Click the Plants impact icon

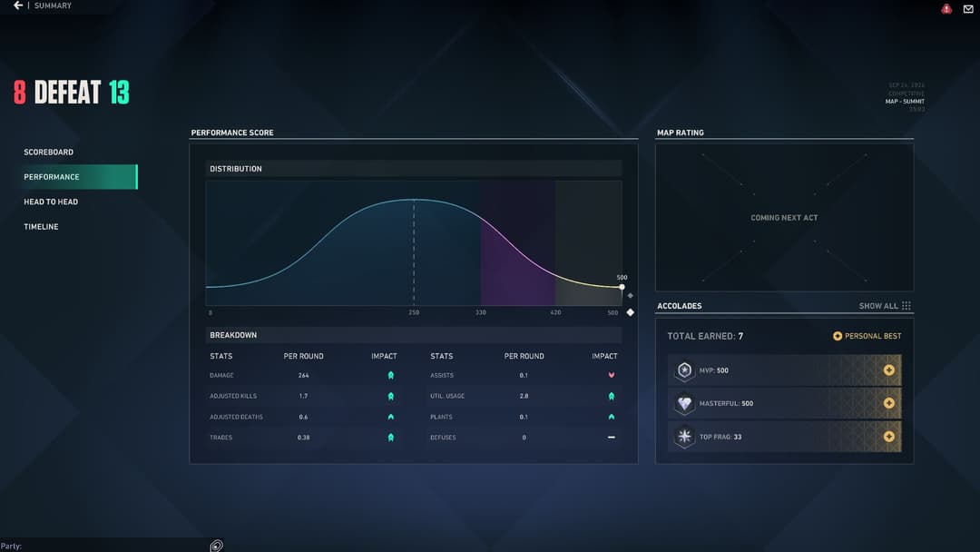[x=612, y=417]
